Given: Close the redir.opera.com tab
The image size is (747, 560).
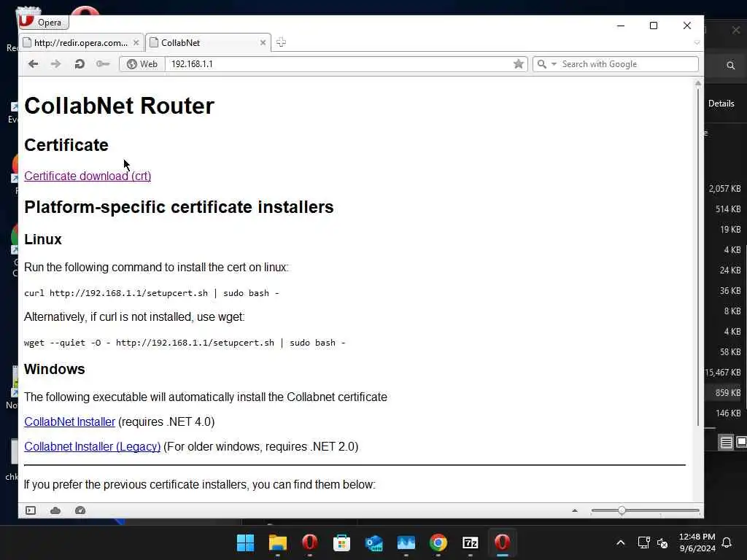Looking at the screenshot, I should pos(136,43).
